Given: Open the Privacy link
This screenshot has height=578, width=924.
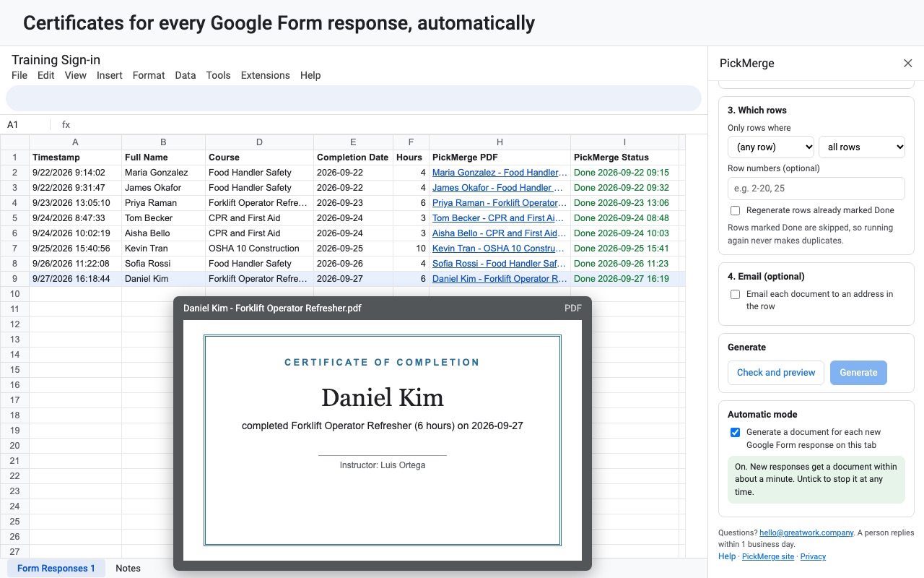Looking at the screenshot, I should coord(813,556).
